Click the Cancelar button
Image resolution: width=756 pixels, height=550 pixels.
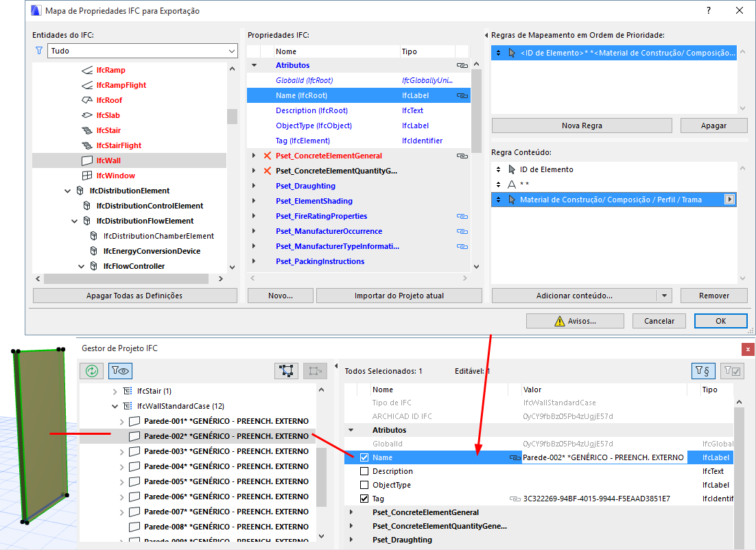pos(659,321)
